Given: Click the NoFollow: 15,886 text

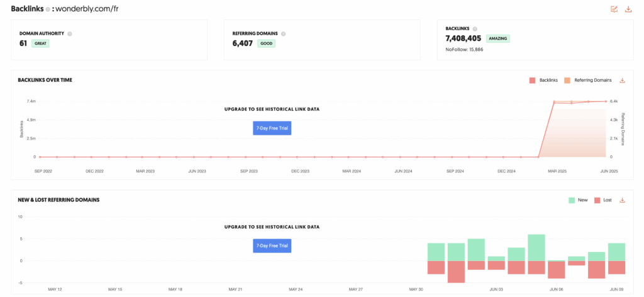Looking at the screenshot, I should (x=465, y=49).
